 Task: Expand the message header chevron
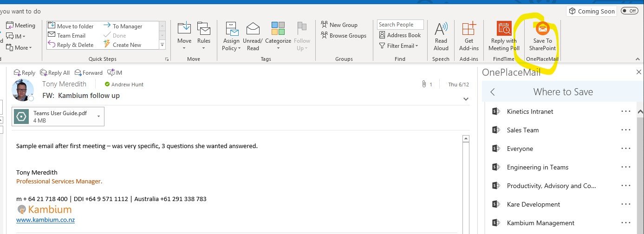tap(466, 99)
